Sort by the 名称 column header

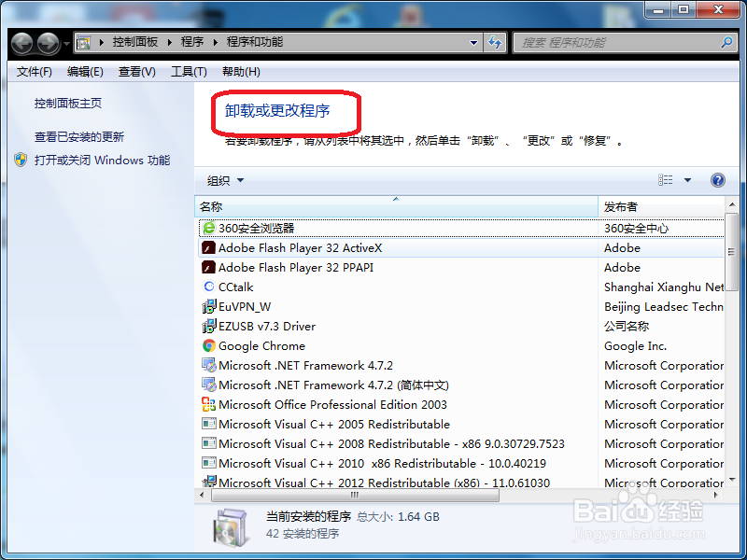[x=396, y=206]
